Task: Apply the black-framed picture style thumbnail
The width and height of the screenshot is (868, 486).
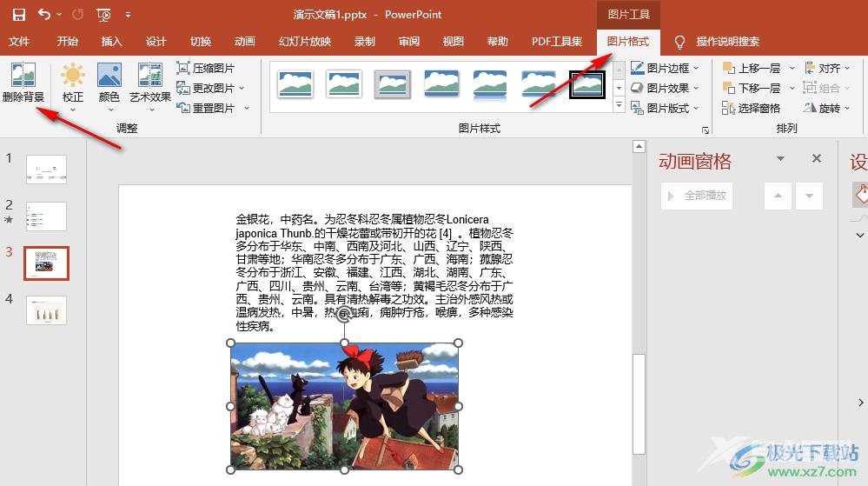Action: tap(587, 84)
